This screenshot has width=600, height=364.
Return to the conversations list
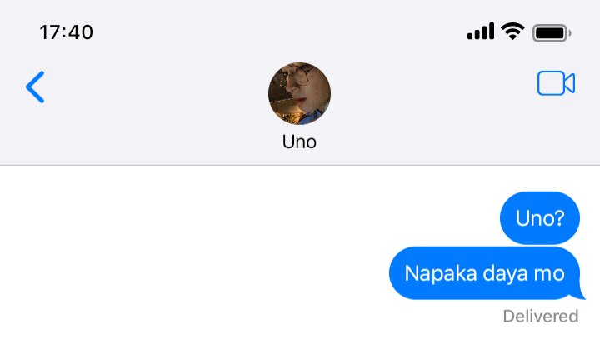coord(35,87)
